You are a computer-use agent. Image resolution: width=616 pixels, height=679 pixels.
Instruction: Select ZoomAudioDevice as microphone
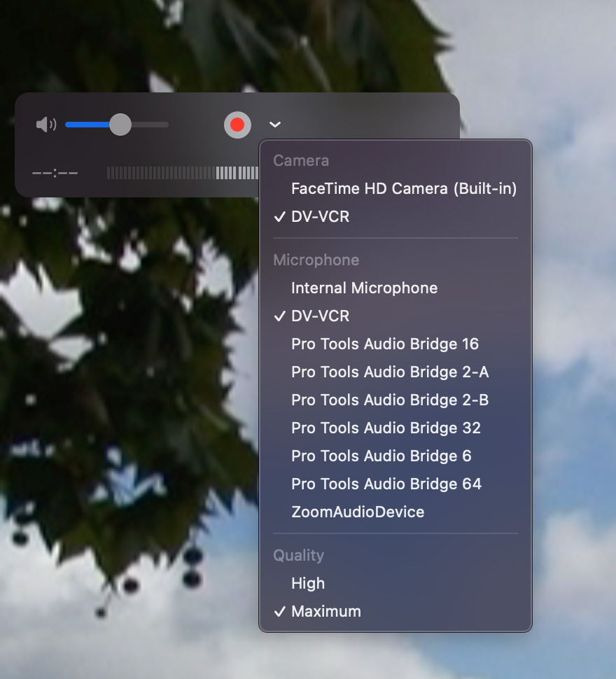coord(357,512)
